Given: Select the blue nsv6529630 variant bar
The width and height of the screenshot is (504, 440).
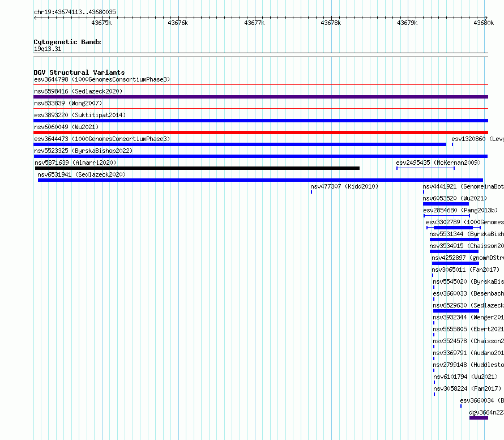Looking at the screenshot, I should tap(456, 311).
